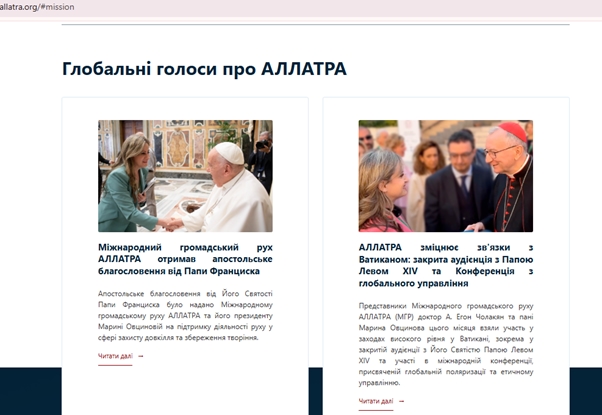Image resolution: width=602 pixels, height=415 pixels.
Task: Open headline about audience with Pope Leo XIV
Action: coord(446,265)
